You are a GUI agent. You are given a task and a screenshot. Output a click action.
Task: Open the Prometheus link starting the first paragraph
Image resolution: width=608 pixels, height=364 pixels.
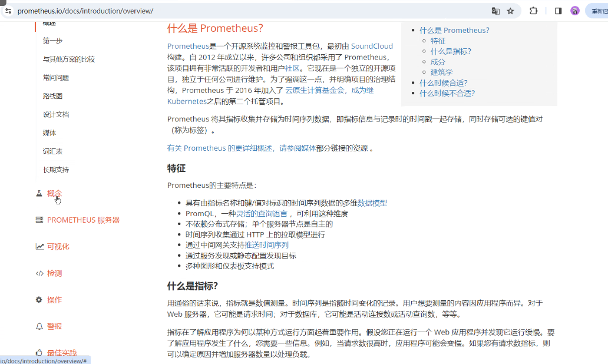(188, 46)
